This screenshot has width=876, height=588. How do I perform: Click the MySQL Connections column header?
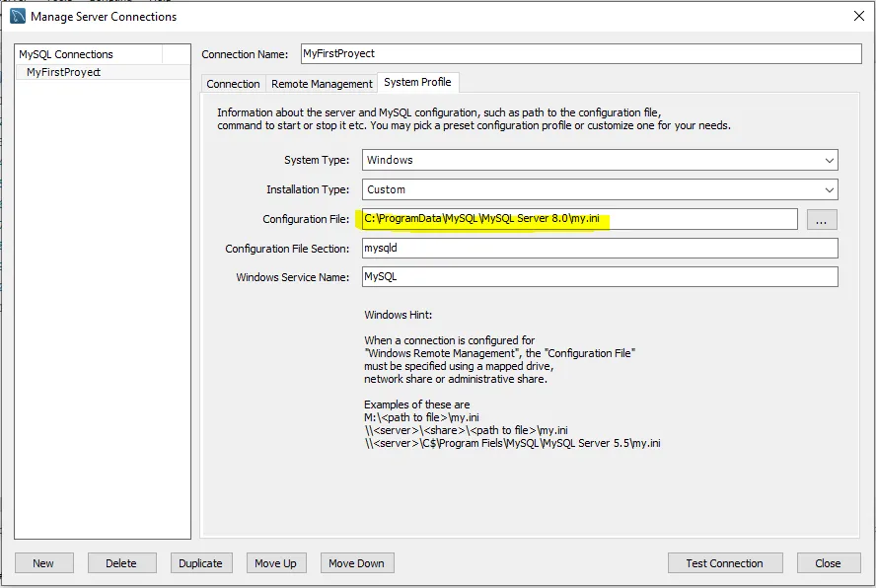89,54
